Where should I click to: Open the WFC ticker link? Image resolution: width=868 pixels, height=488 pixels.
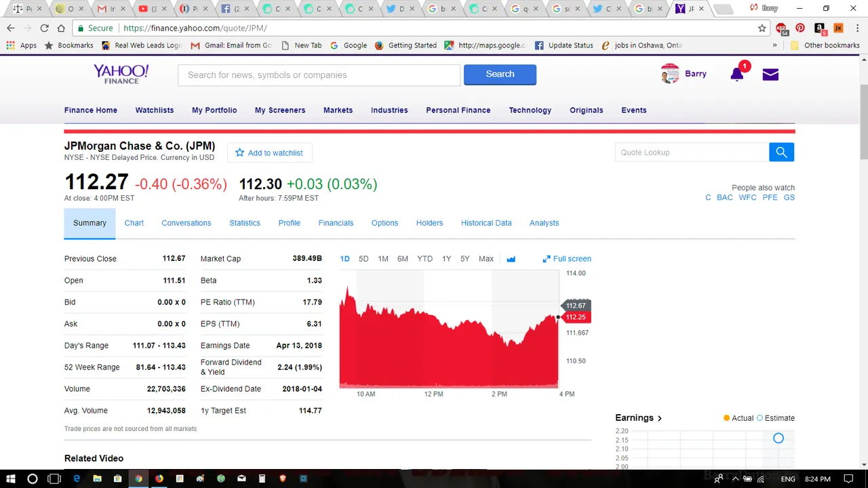[x=747, y=198]
